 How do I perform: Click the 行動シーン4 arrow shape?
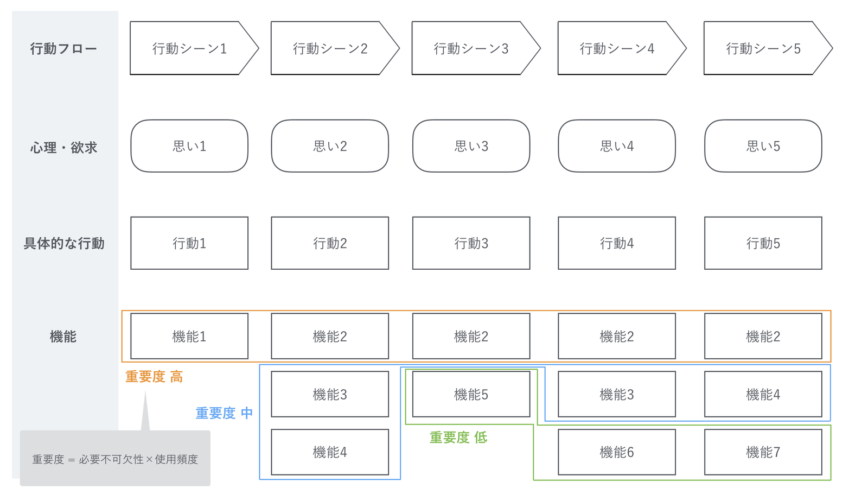[x=616, y=48]
